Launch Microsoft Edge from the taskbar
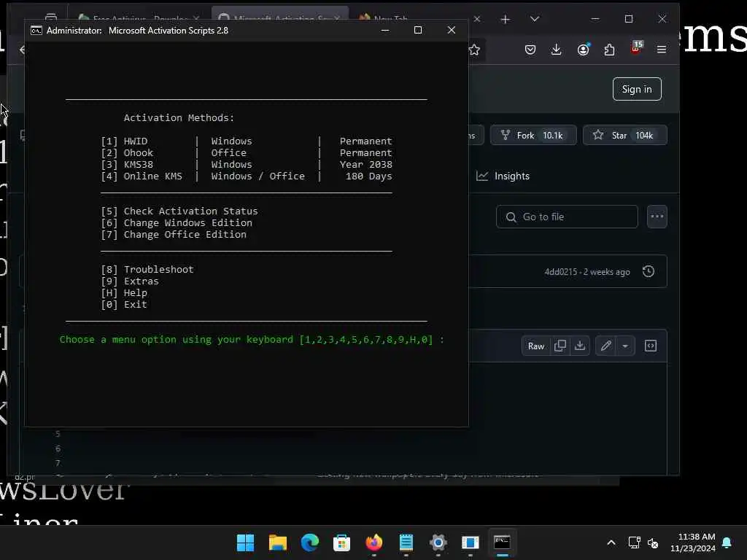This screenshot has width=747, height=560. click(309, 542)
